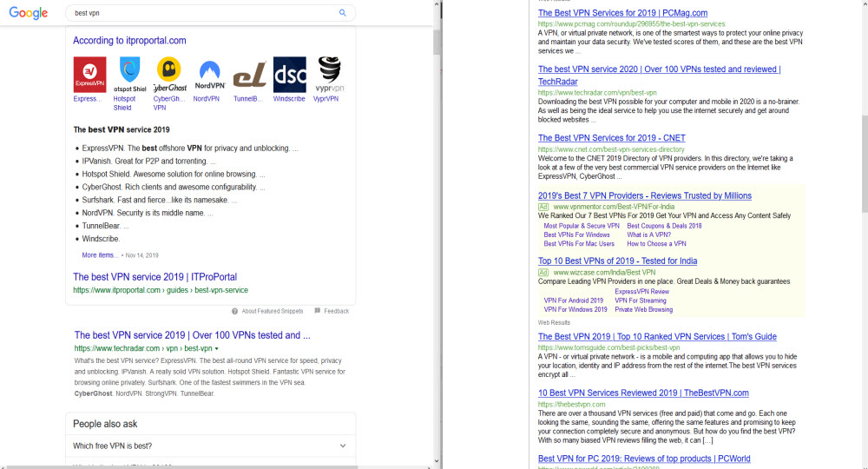Click the Google logo
The width and height of the screenshot is (868, 469).
[29, 13]
